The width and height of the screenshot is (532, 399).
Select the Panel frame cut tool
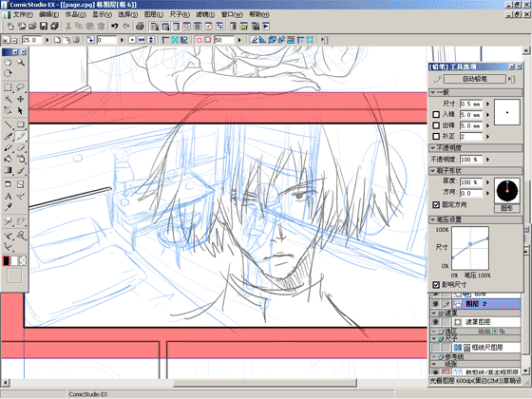(21, 184)
